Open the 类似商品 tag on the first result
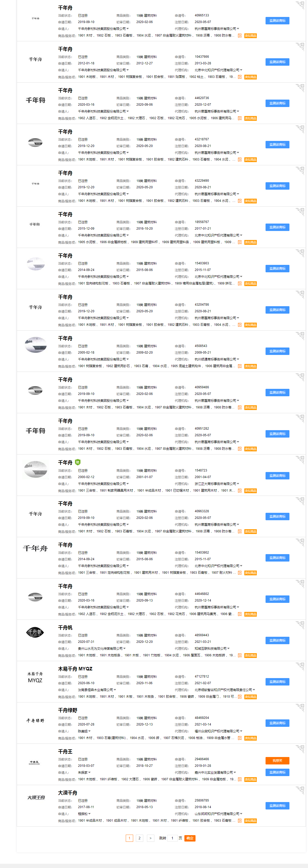 point(250,36)
